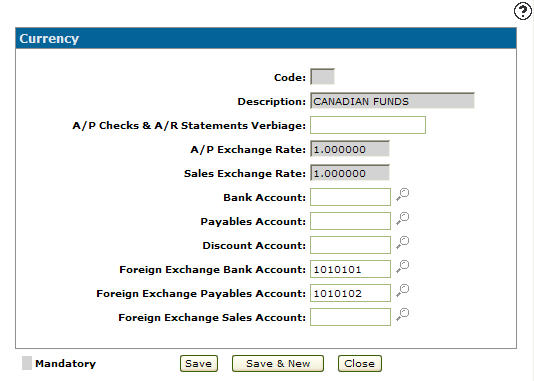Select the Description field containing CANADIAN FUNDS
The height and width of the screenshot is (381, 534).
(392, 101)
